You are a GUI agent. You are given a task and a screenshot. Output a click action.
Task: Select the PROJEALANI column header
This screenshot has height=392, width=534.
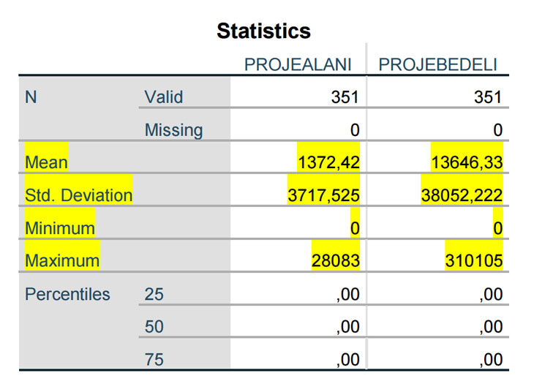pos(298,64)
